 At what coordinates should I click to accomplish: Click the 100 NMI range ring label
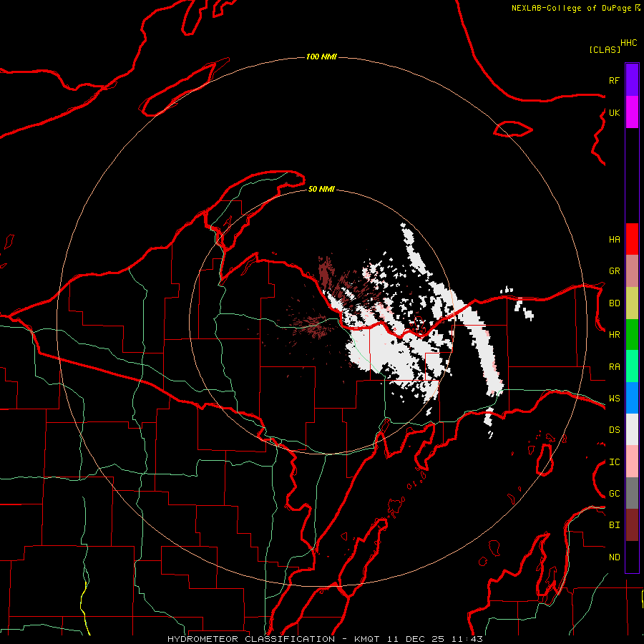tap(321, 57)
